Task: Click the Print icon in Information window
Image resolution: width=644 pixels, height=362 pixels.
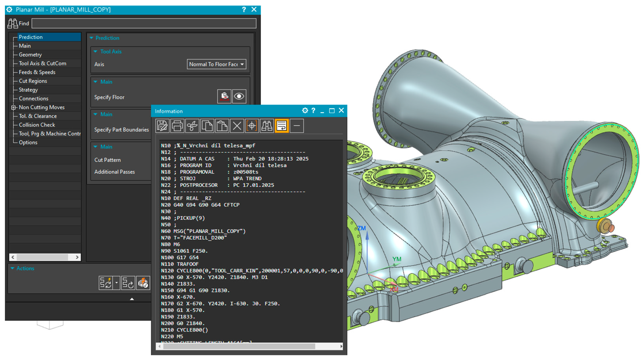Action: (x=177, y=126)
